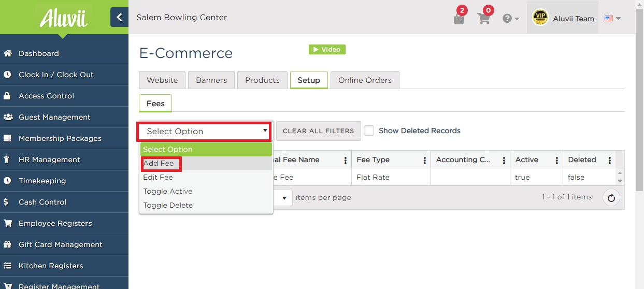
Task: Open the shopping cart with 0 items
Action: click(x=484, y=18)
